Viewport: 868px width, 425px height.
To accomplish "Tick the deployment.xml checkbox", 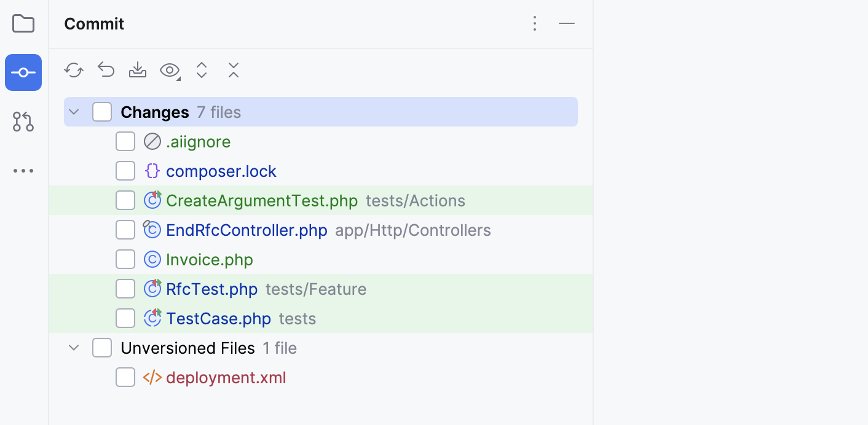I will click(x=125, y=377).
